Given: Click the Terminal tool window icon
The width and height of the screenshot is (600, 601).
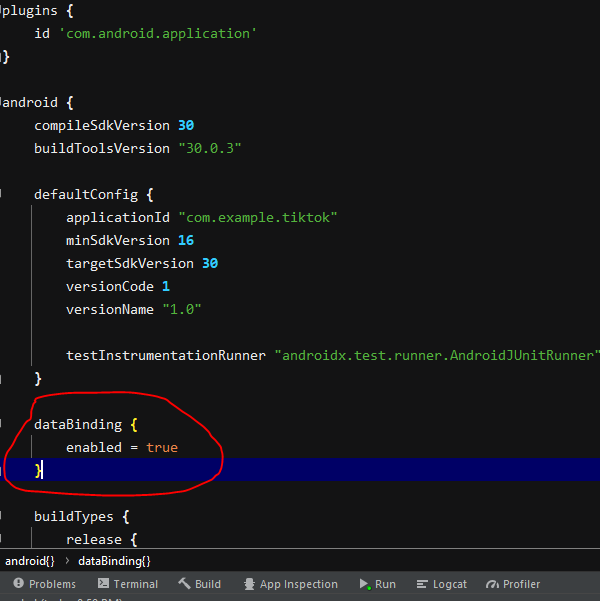Looking at the screenshot, I should coord(103,583).
